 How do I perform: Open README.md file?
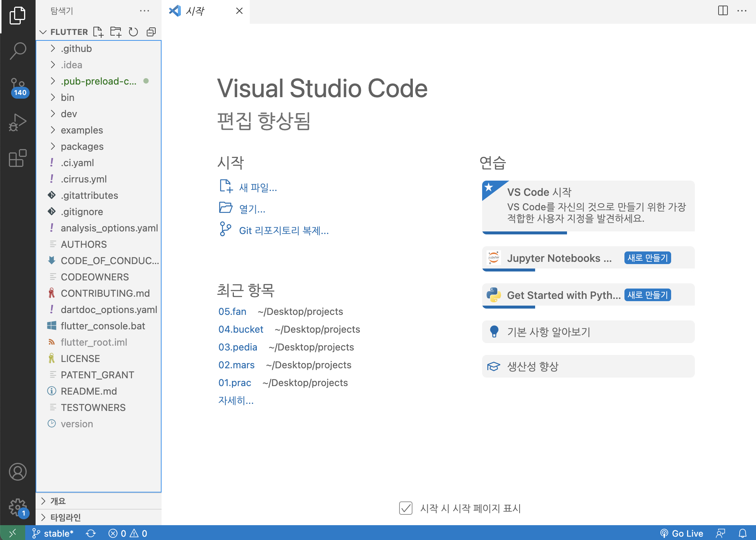(x=99, y=391)
